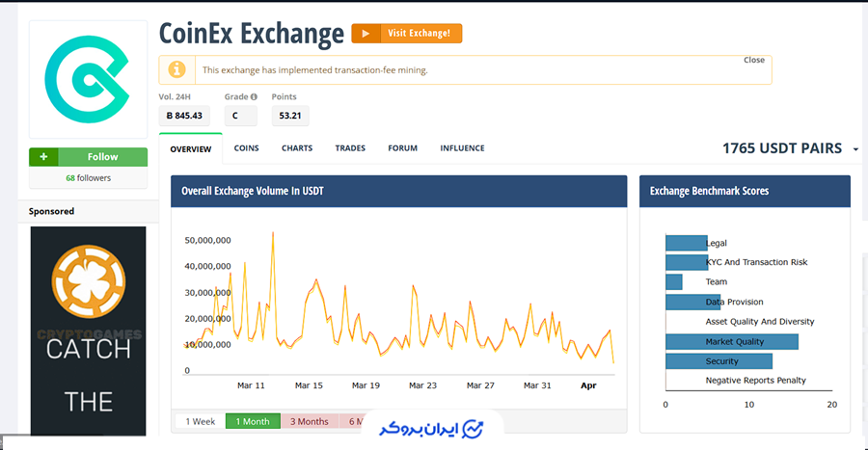The image size is (868, 450).
Task: Click the orange play arrow icon
Action: pyautogui.click(x=365, y=34)
